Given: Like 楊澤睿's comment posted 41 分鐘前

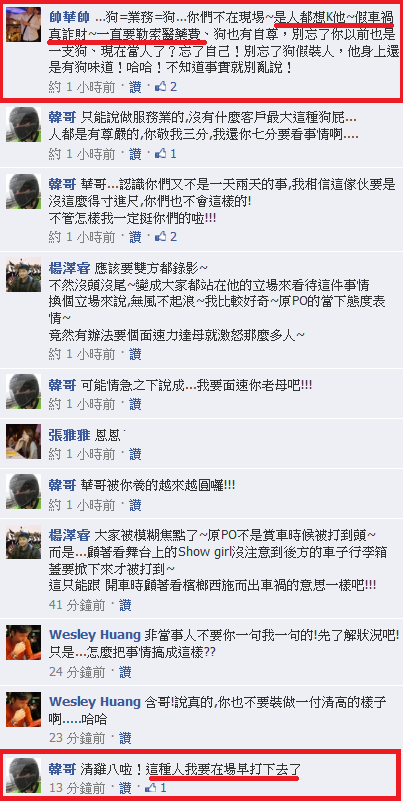Looking at the screenshot, I should pos(125,605).
